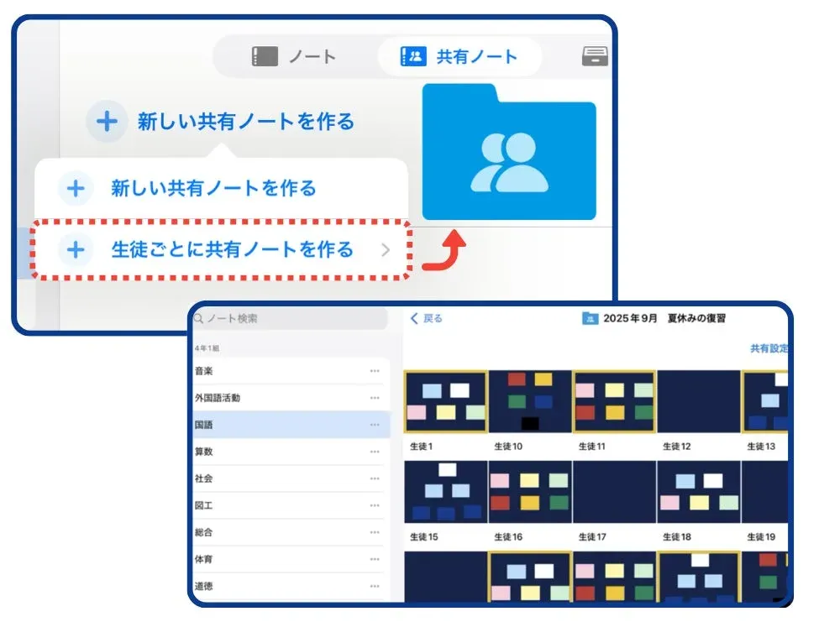840x622 pixels.
Task: Click the plus icon beside 新しい共有ノートを作る
Action: tap(107, 120)
